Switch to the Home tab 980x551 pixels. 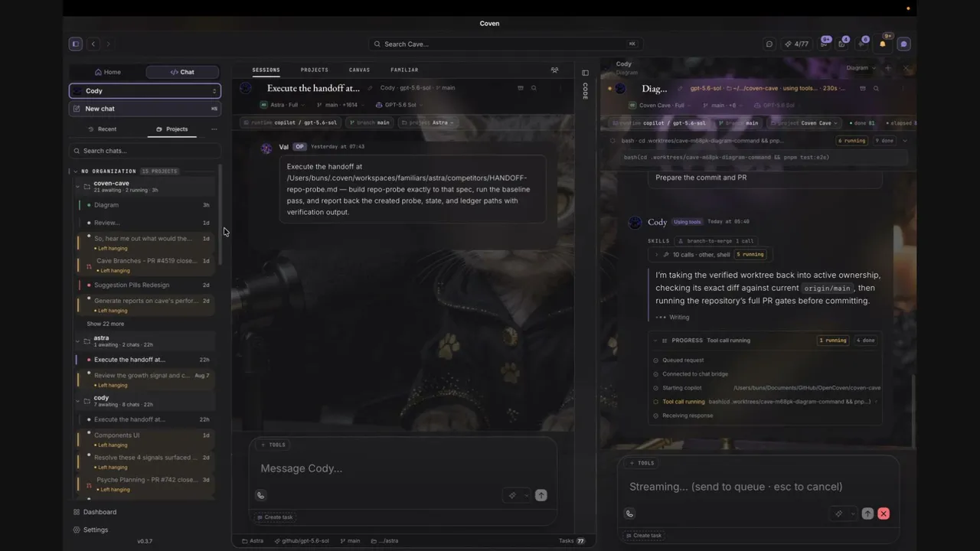click(107, 72)
